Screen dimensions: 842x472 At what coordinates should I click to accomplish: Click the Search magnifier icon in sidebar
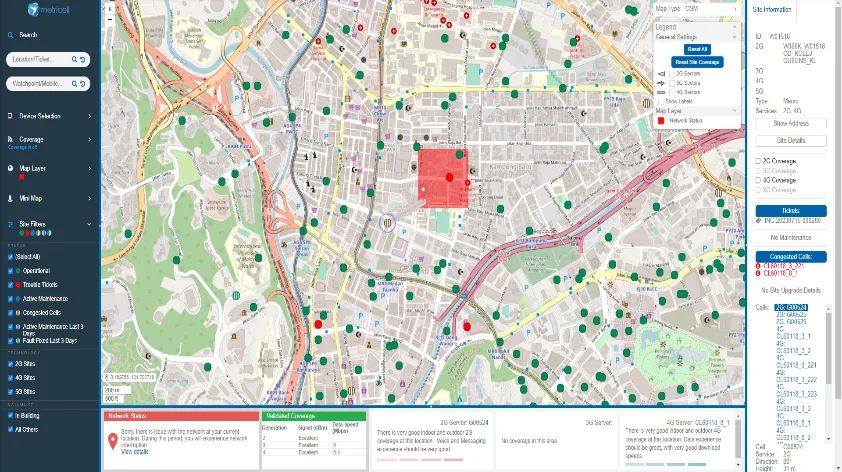10,35
